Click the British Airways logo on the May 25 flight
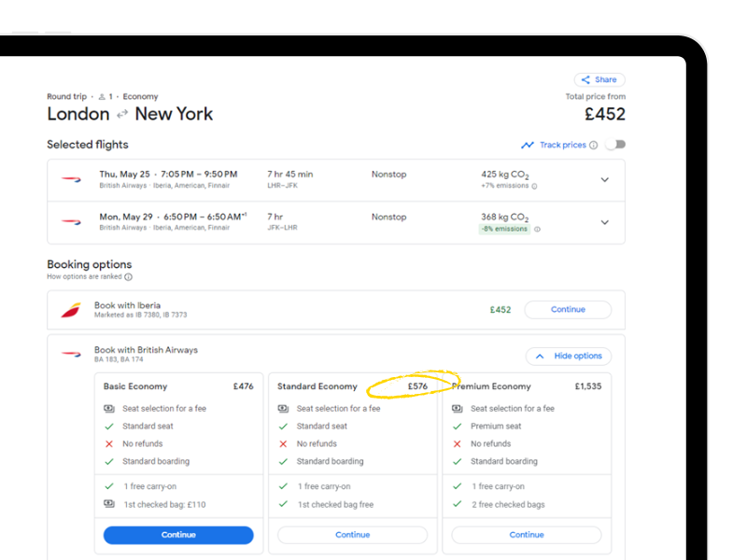This screenshot has height=560, width=747. [x=72, y=177]
